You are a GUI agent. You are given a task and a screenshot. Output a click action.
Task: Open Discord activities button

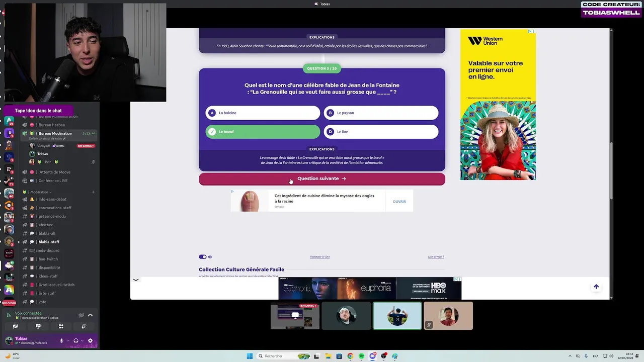pyautogui.click(x=61, y=326)
